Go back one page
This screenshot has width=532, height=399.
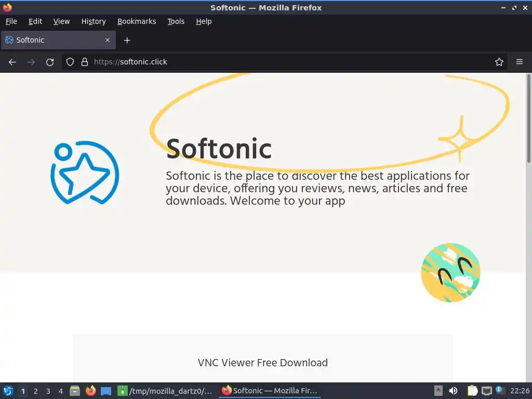(12, 62)
